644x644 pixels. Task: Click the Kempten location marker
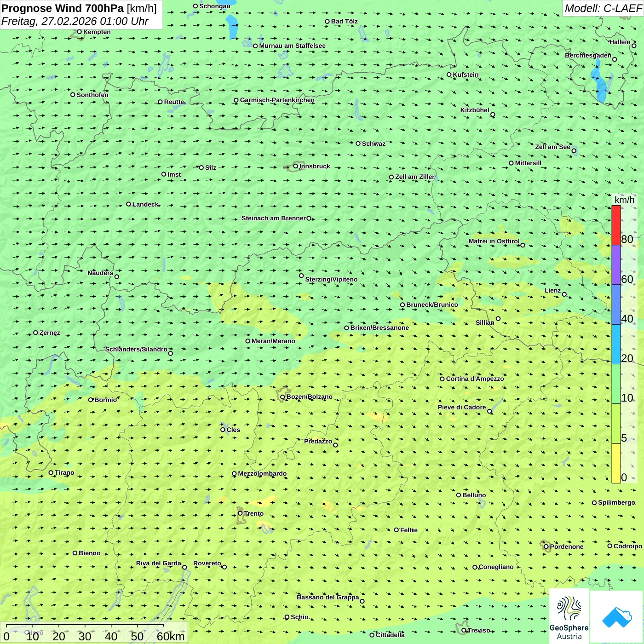79,32
